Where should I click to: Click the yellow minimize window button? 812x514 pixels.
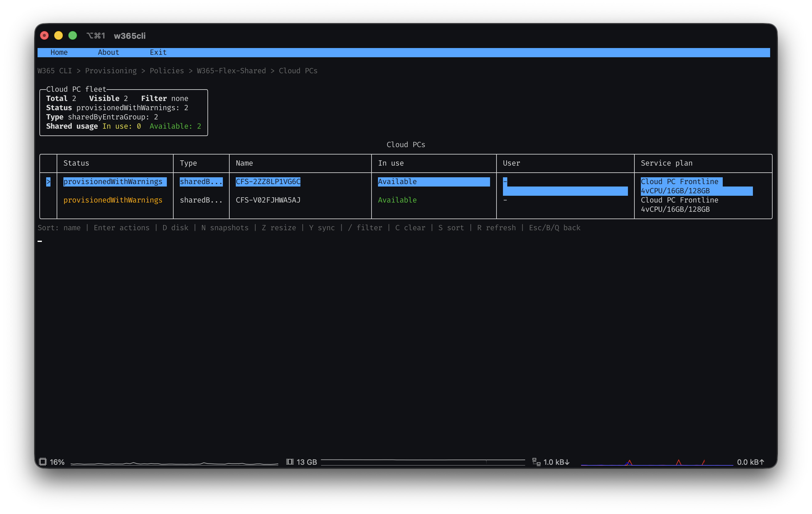(x=58, y=35)
